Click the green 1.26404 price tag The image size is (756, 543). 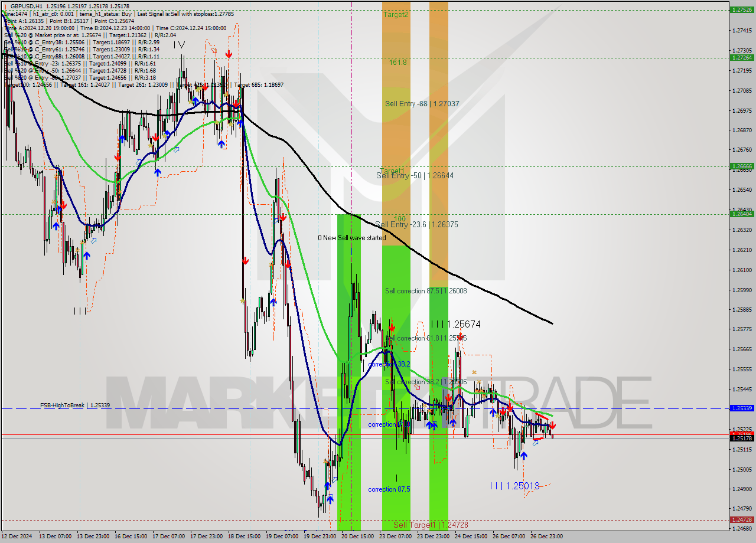742,214
